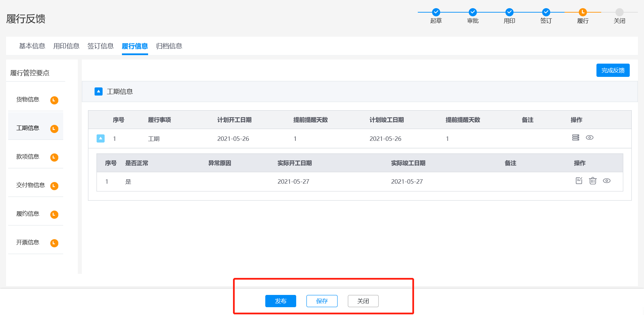This screenshot has width=644, height=315.
Task: Click the list icon in the 工期 row
Action: tap(575, 137)
